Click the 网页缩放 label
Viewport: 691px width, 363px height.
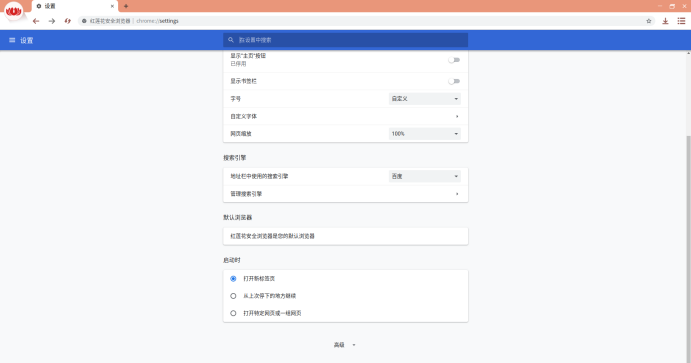241,133
